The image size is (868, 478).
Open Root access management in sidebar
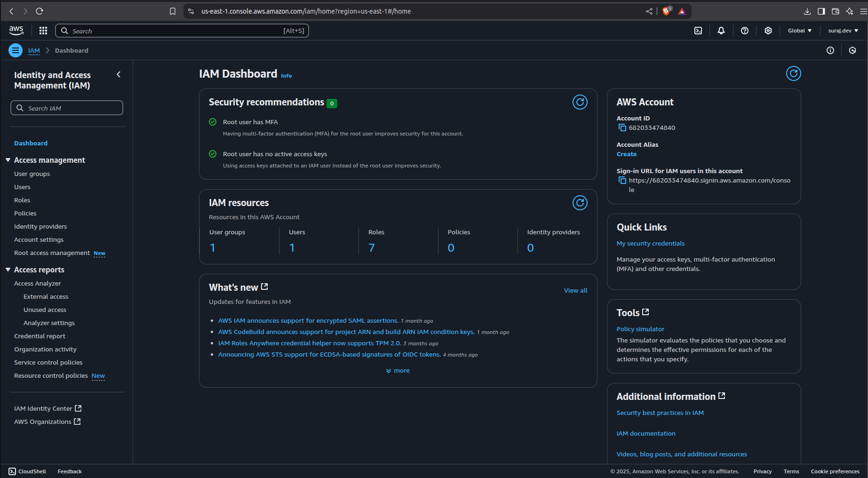52,253
